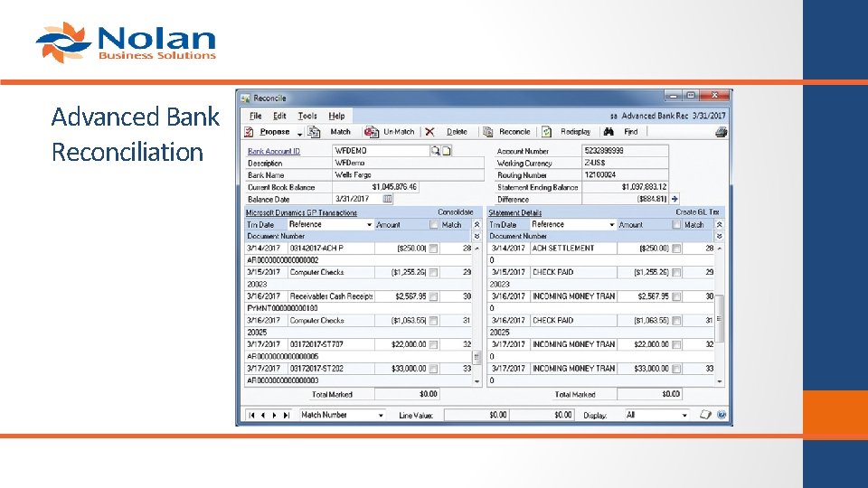Click the Match toolbar icon

(315, 132)
